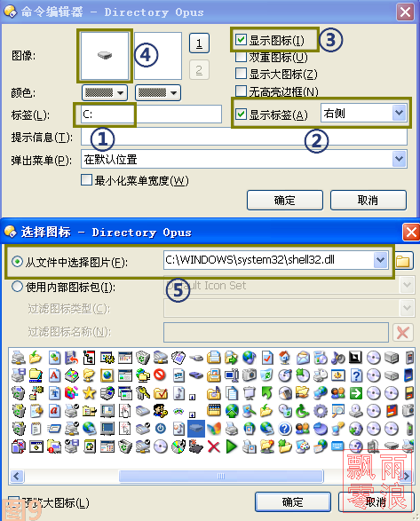Open the Default Icon Set dropdown

[407, 285]
